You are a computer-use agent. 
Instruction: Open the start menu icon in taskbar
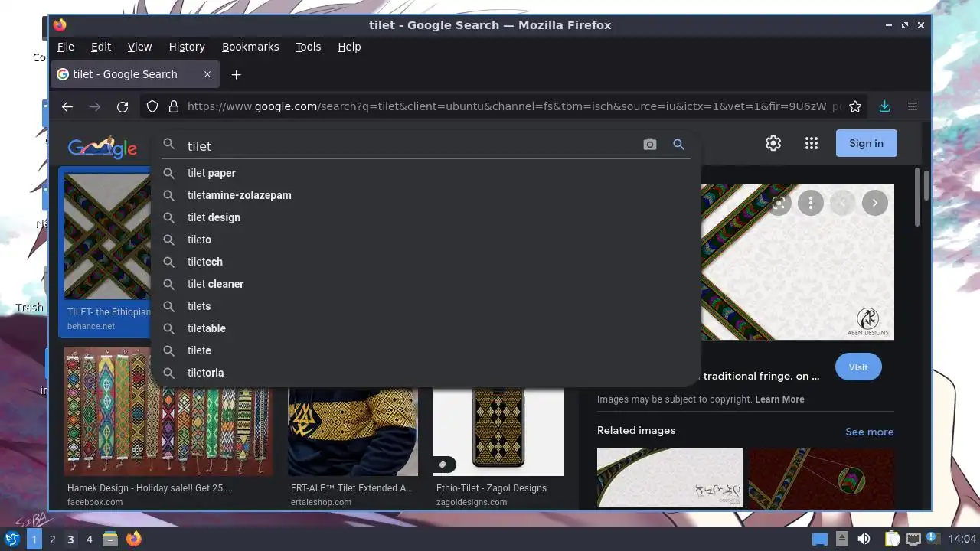point(12,539)
